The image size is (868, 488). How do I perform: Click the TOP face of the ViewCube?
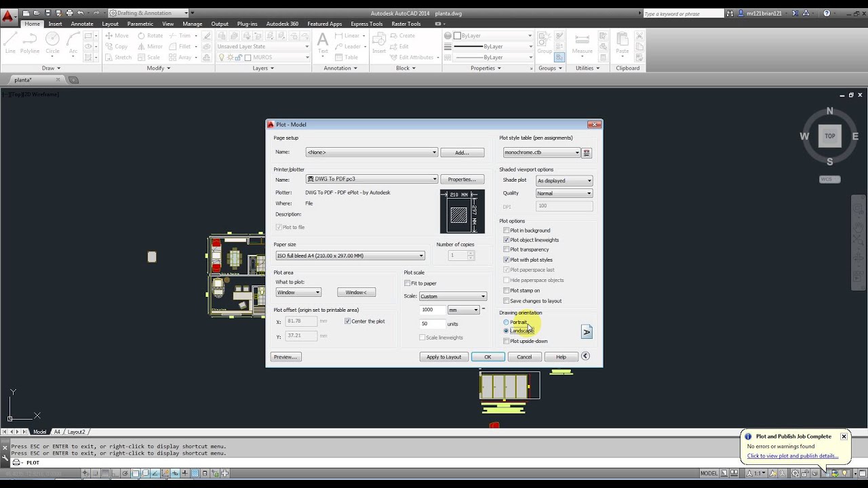pos(829,136)
